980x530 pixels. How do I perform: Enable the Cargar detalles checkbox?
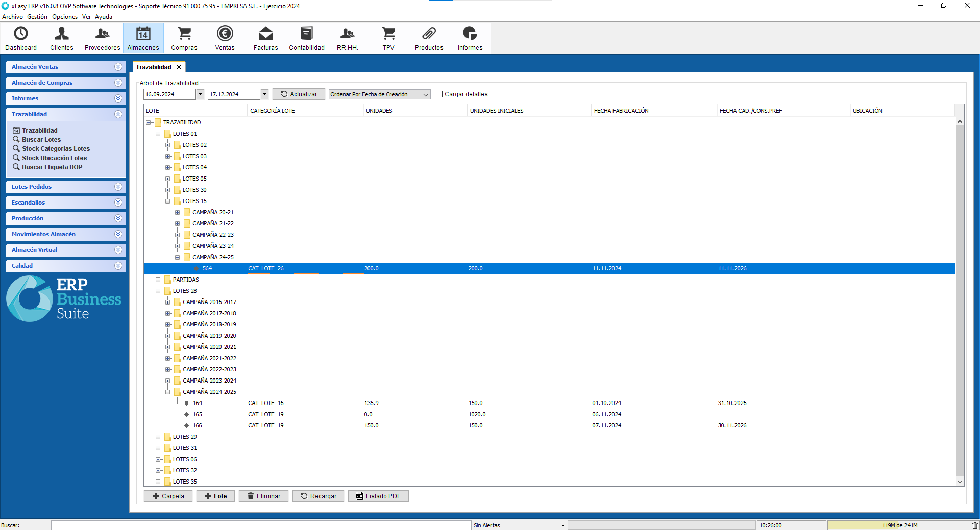(x=439, y=94)
